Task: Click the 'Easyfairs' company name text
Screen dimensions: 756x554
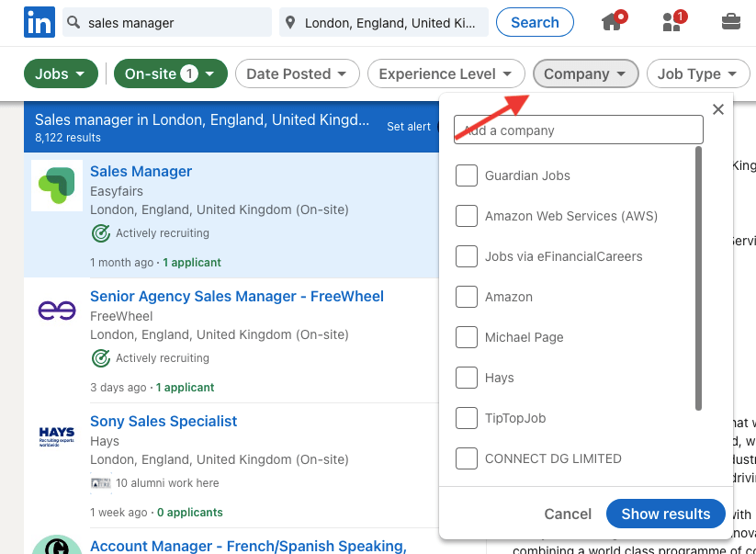Action: pyautogui.click(x=117, y=191)
